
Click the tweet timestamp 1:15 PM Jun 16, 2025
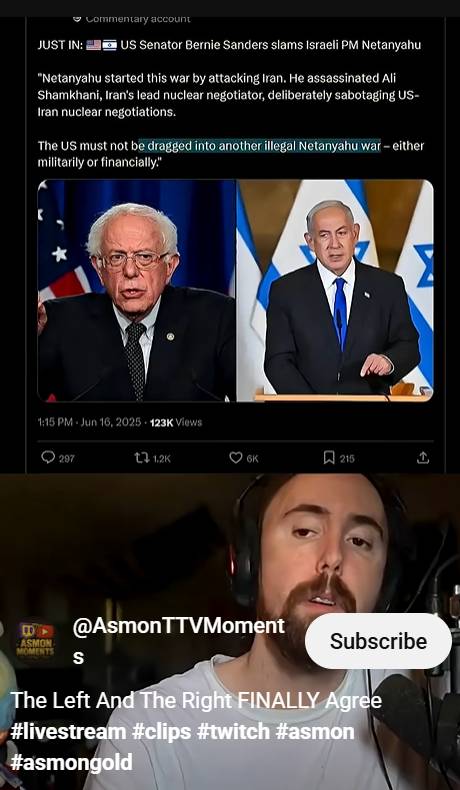pyautogui.click(x=89, y=422)
